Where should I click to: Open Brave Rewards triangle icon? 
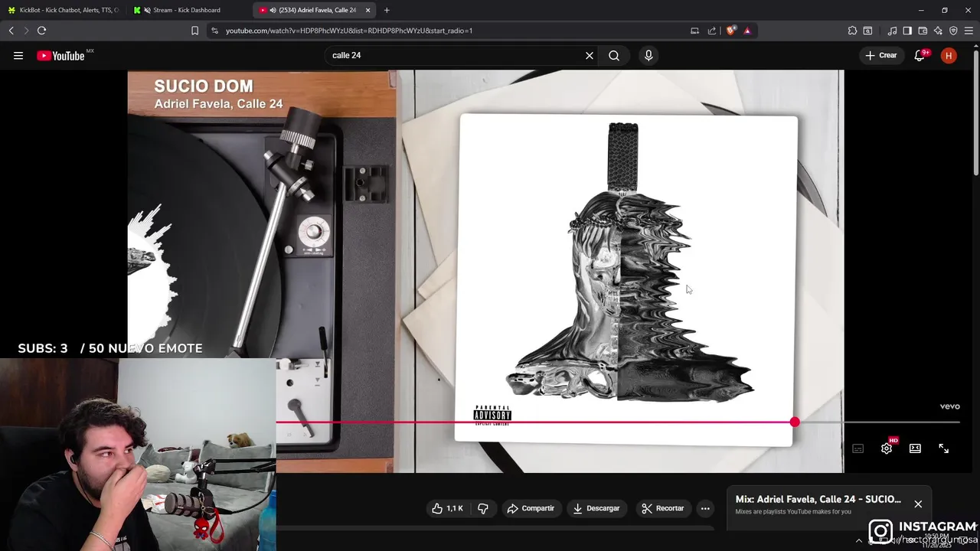pyautogui.click(x=747, y=31)
